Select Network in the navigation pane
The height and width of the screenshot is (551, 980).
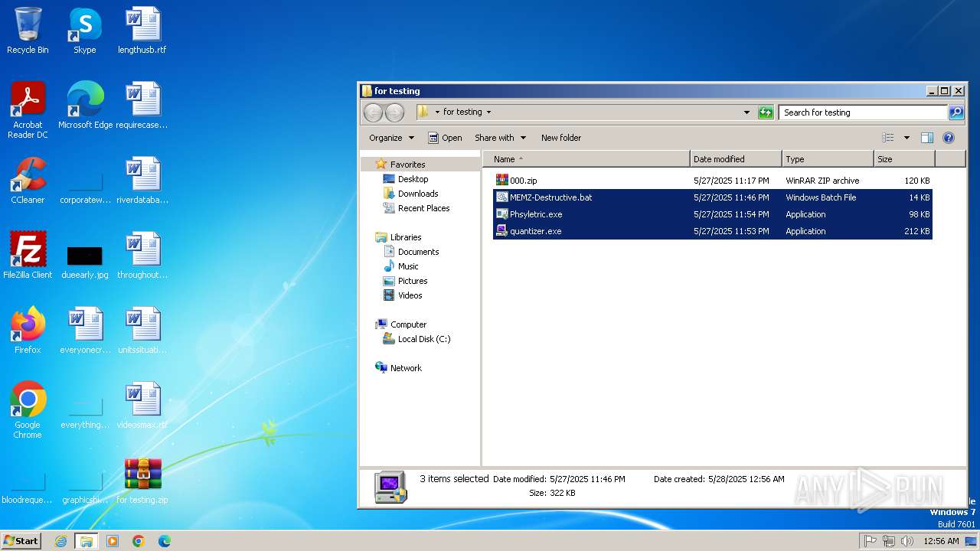(406, 368)
